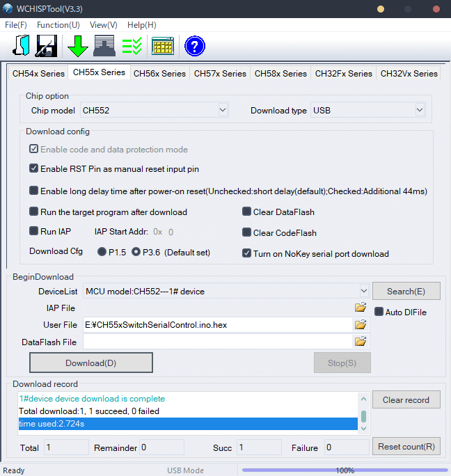The image size is (451, 476).
Task: Click the Failure count field
Action: (x=347, y=447)
